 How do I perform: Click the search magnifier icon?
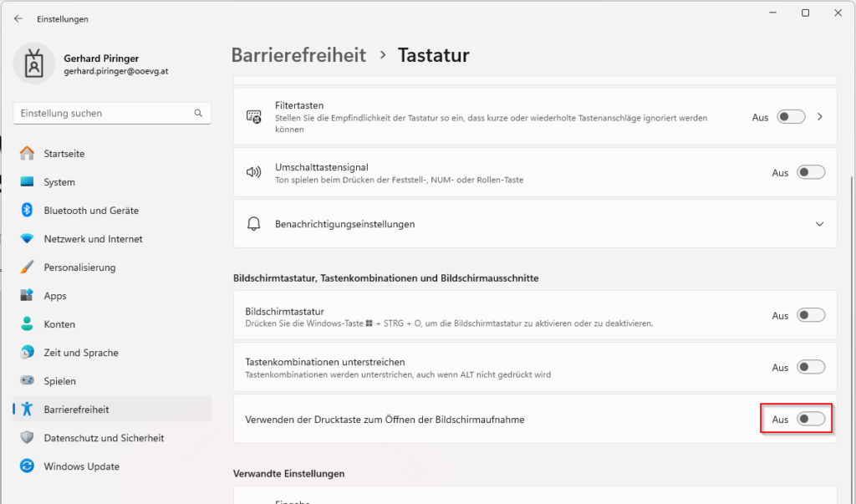click(x=198, y=113)
